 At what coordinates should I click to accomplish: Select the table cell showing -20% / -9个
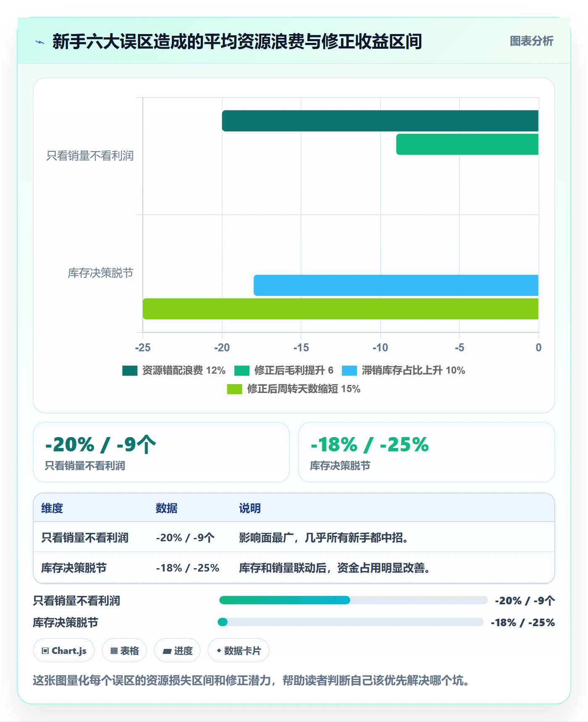(185, 538)
